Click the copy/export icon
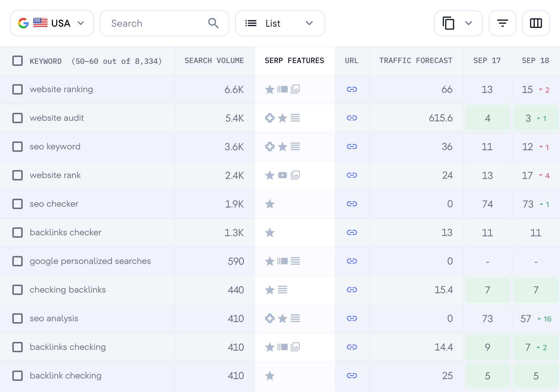Viewport: 560px width, 392px height. pos(449,23)
